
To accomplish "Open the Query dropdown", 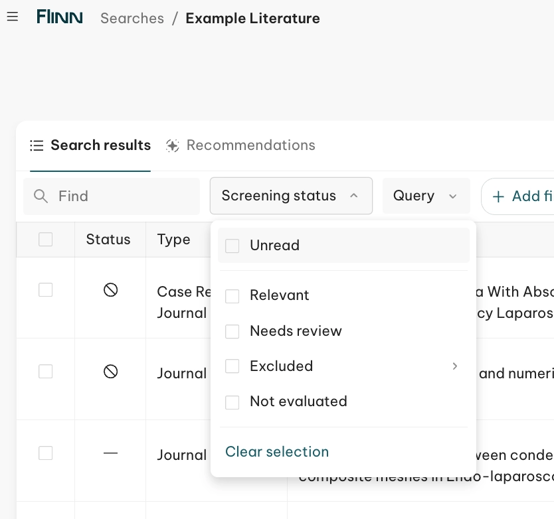I will [426, 196].
